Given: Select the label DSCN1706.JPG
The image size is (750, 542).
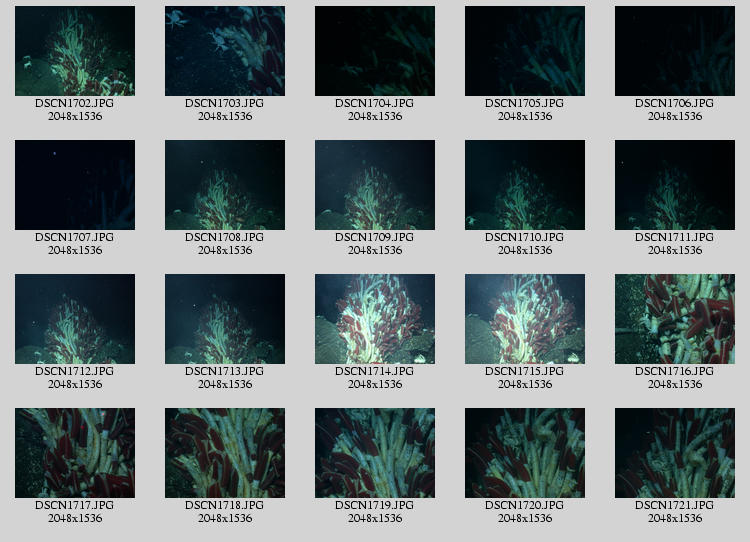Looking at the screenshot, I should click(675, 103).
